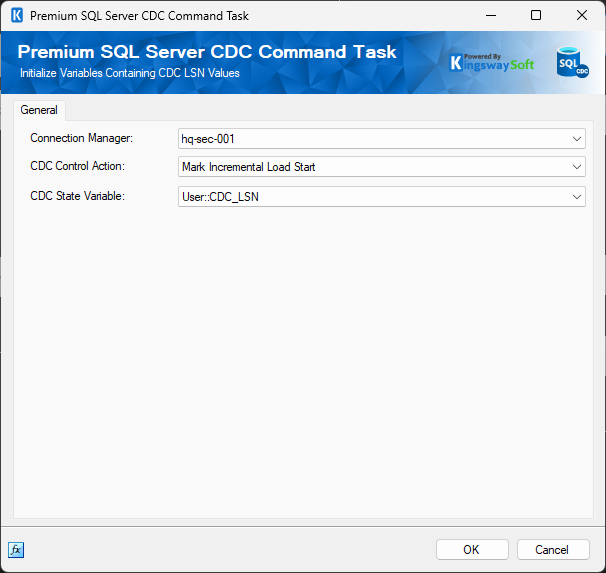Open the fx expressions editor icon
This screenshot has height=573, width=606.
point(16,549)
